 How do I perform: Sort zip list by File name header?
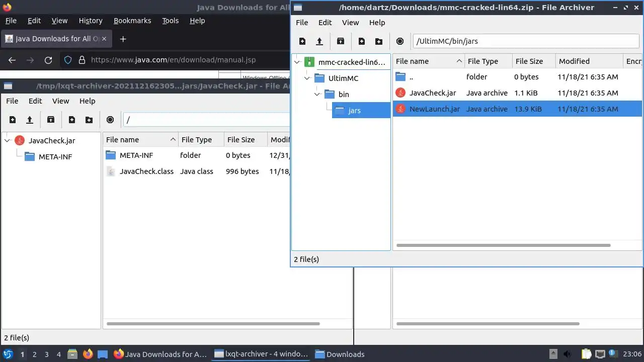(x=429, y=61)
